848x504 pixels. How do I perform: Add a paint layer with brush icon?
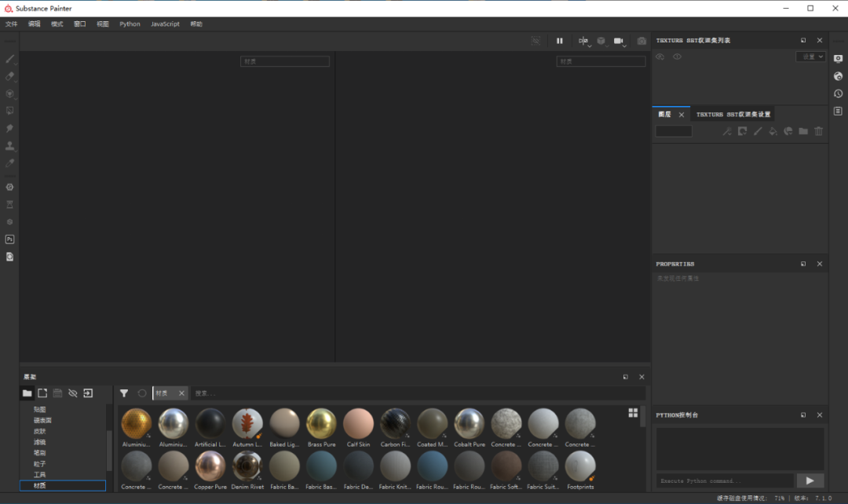tap(758, 131)
